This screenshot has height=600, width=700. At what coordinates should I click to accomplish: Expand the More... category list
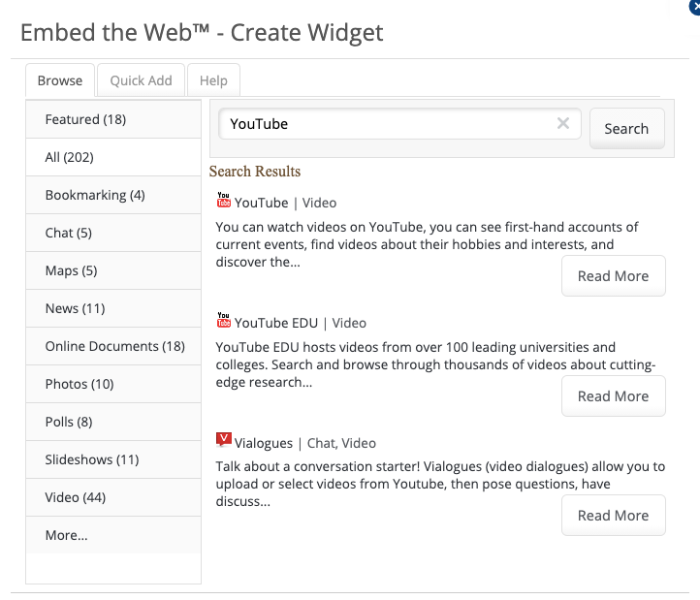pyautogui.click(x=113, y=535)
